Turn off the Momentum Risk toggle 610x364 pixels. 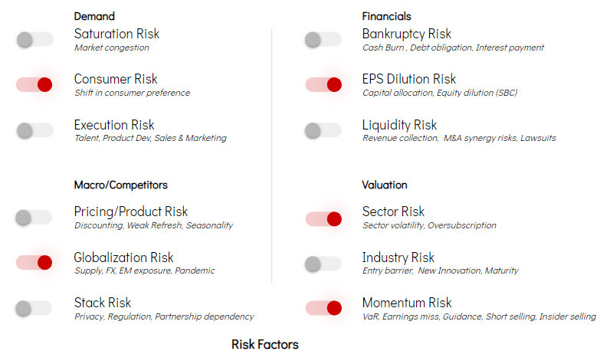[x=323, y=308]
